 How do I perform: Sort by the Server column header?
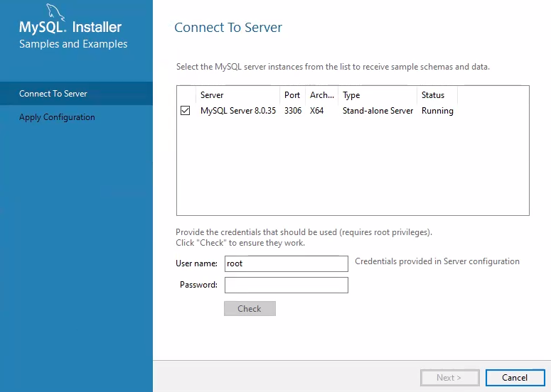tap(238, 95)
